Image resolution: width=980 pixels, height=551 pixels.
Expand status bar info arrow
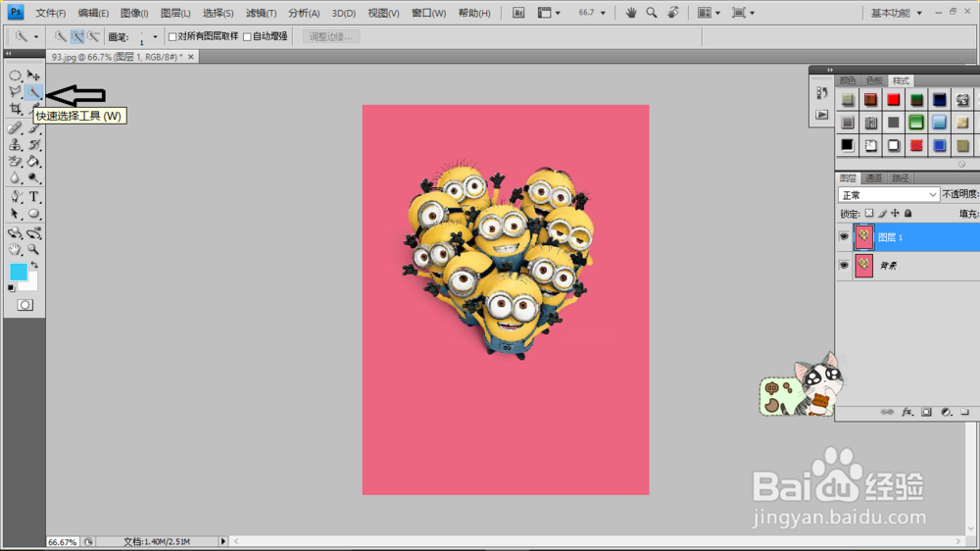point(222,541)
